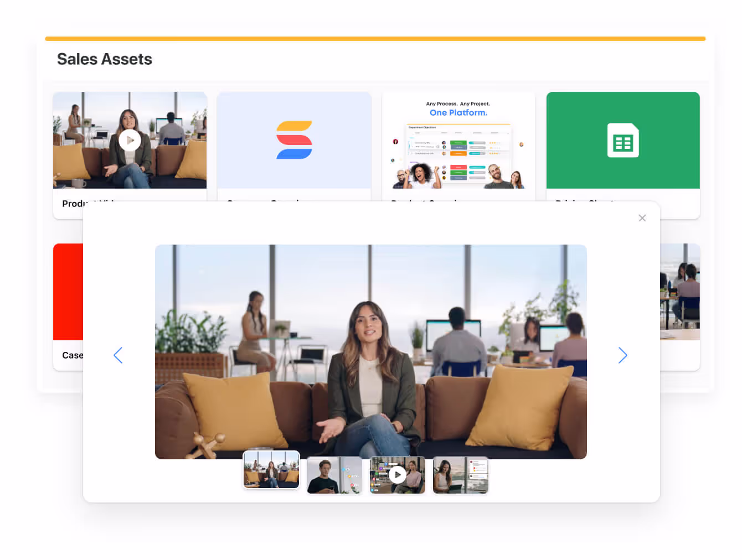
Task: Click the play button on the Product Video card
Action: [x=130, y=141]
